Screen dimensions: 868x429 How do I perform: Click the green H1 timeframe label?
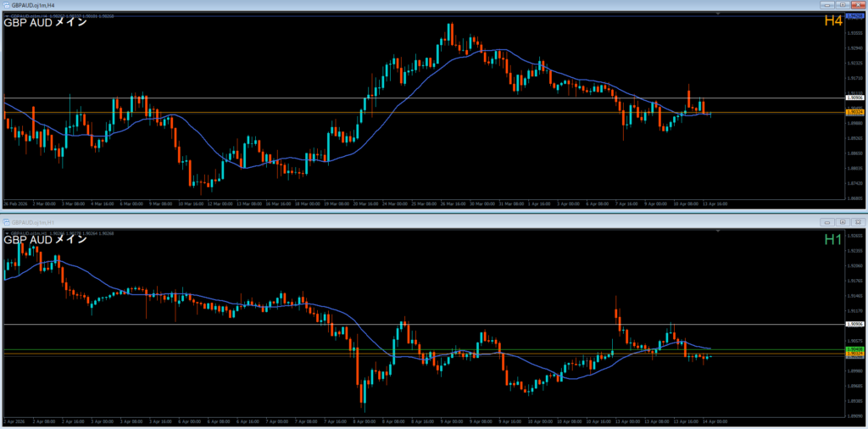click(832, 240)
